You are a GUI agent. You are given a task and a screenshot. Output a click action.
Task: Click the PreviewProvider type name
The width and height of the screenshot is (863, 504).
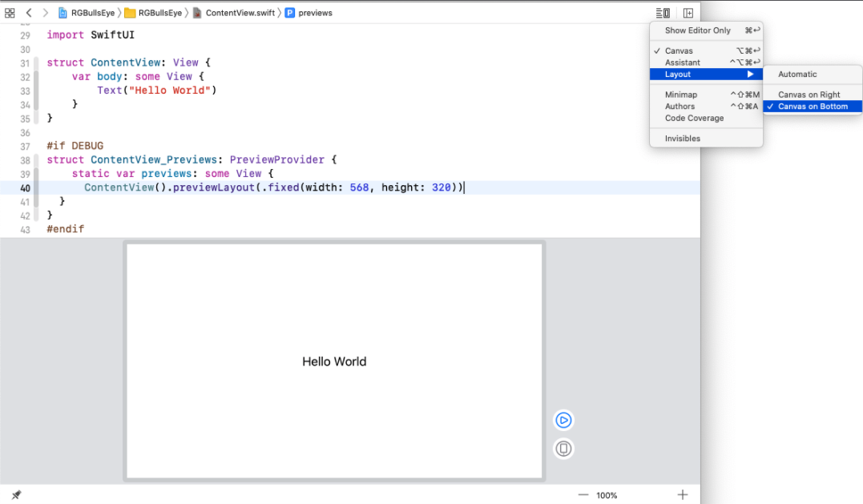[x=276, y=159]
